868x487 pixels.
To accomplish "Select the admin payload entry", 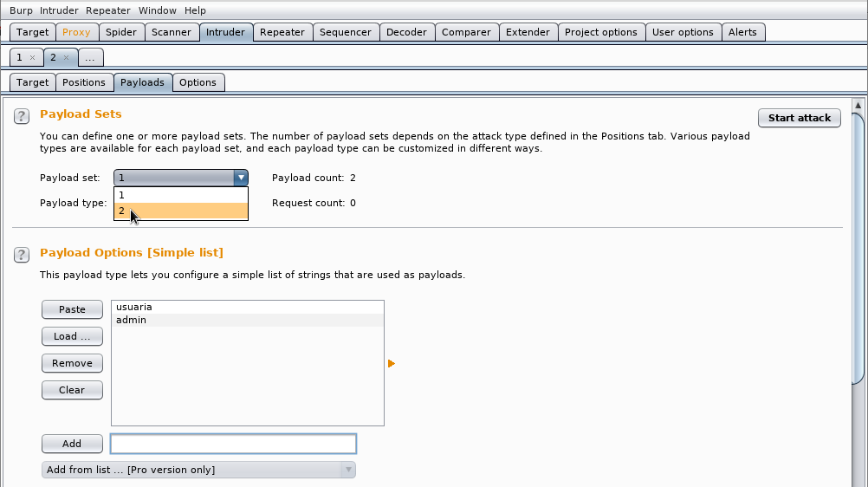I will tap(248, 321).
